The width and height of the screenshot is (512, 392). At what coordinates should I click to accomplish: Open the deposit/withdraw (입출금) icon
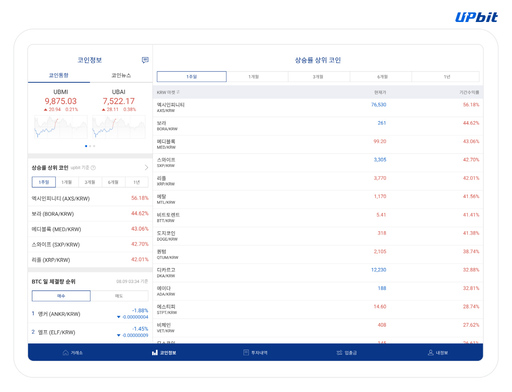click(339, 352)
